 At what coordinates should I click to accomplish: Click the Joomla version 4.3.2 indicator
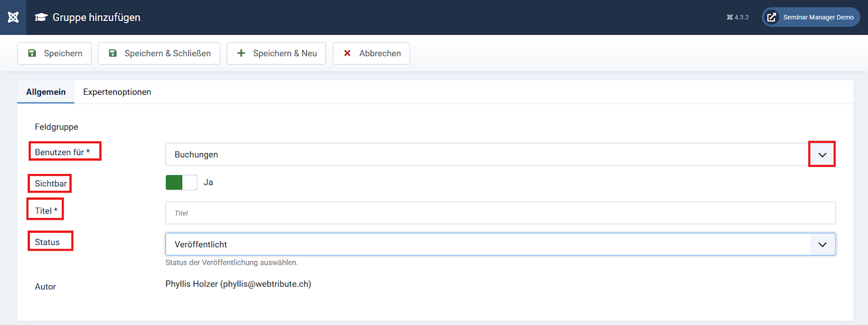pos(738,17)
